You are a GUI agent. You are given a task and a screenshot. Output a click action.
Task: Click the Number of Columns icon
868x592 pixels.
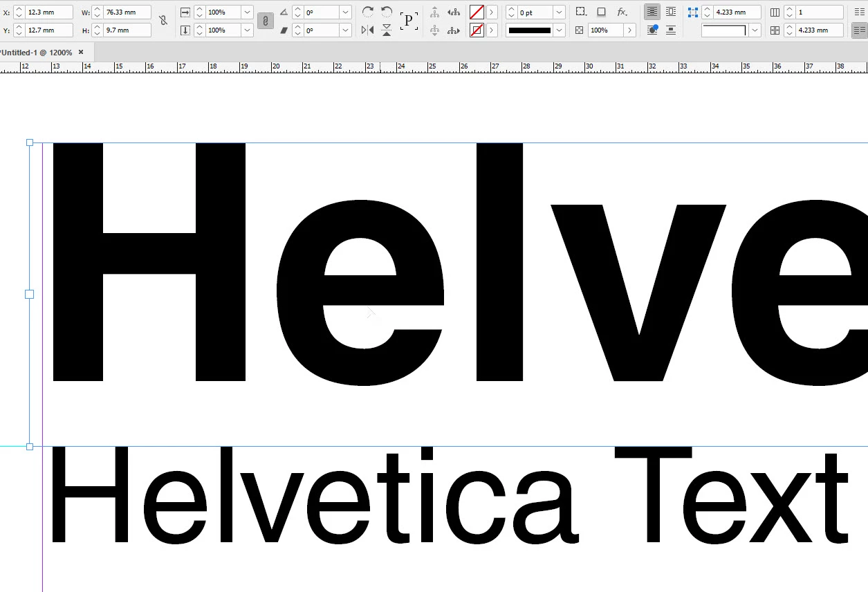click(775, 12)
